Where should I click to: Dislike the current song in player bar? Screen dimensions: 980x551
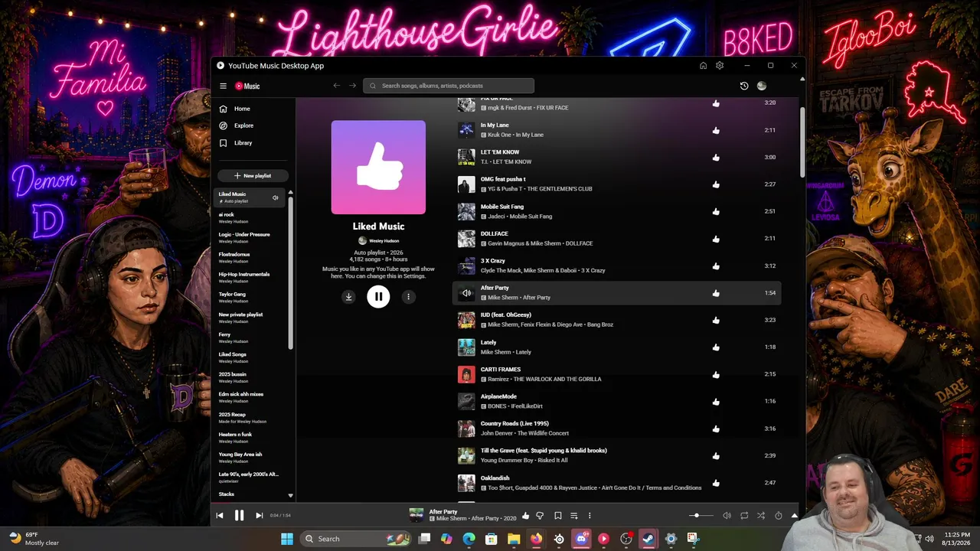point(540,516)
